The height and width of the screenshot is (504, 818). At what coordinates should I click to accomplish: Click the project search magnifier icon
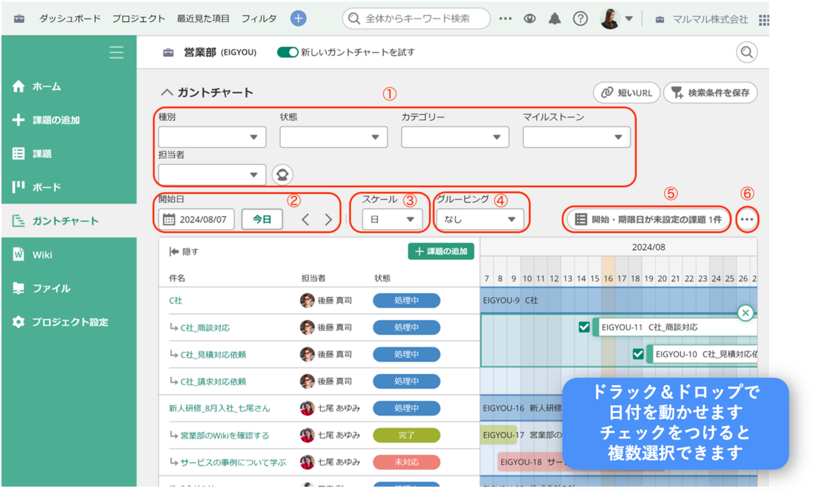click(747, 52)
